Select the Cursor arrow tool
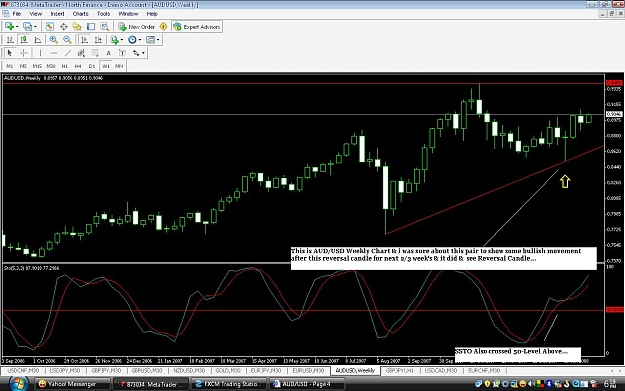 point(10,53)
